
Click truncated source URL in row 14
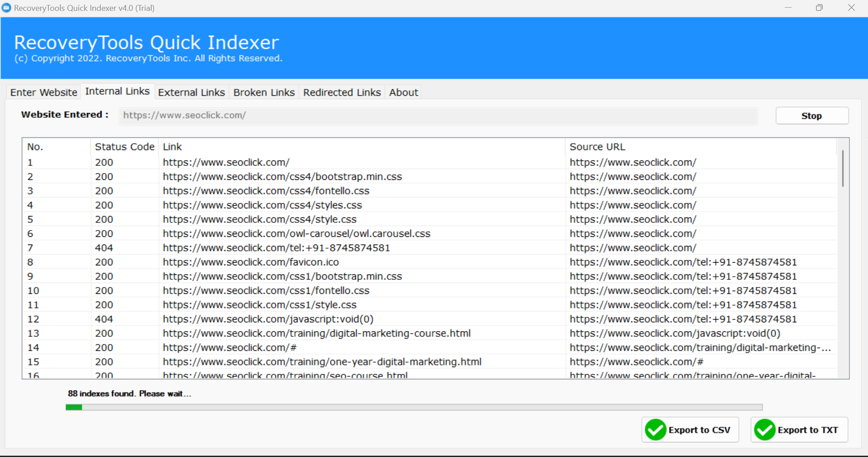pos(700,348)
